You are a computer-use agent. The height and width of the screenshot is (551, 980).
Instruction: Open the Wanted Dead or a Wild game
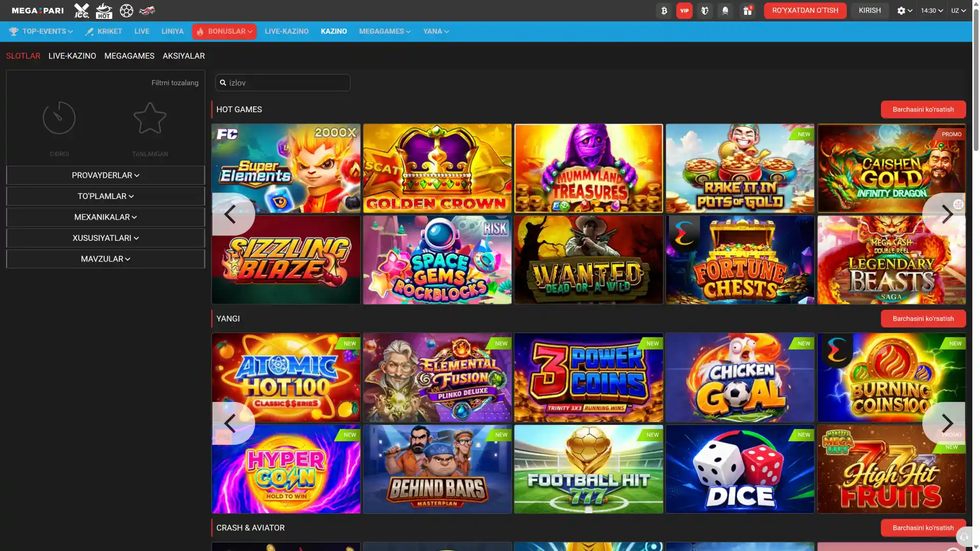[589, 260]
